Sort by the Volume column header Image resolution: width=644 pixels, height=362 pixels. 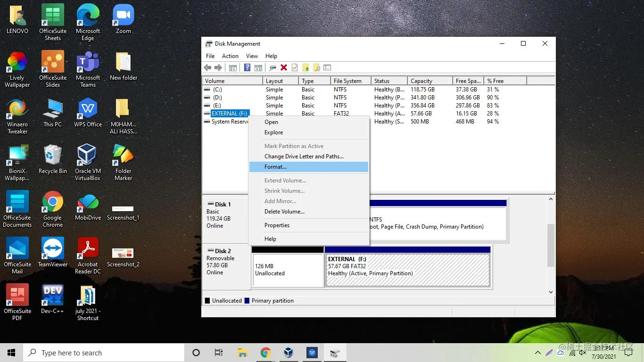[232, 81]
